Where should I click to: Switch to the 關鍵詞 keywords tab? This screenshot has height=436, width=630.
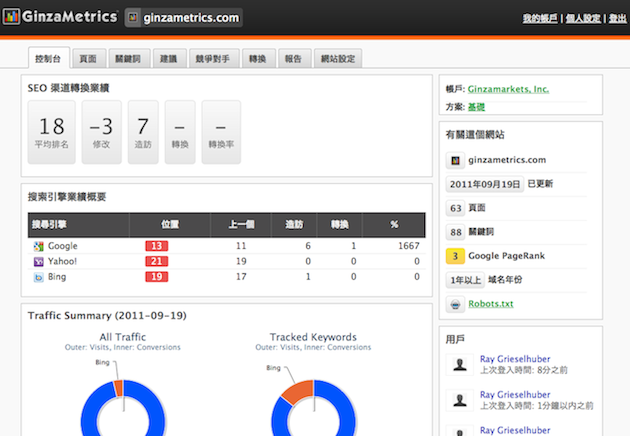pyautogui.click(x=128, y=59)
